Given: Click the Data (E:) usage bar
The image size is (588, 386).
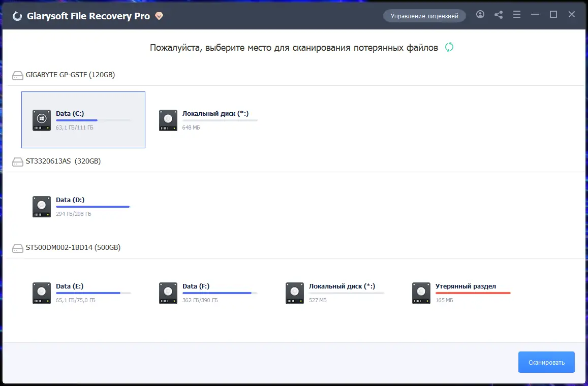Looking at the screenshot, I should point(94,293).
